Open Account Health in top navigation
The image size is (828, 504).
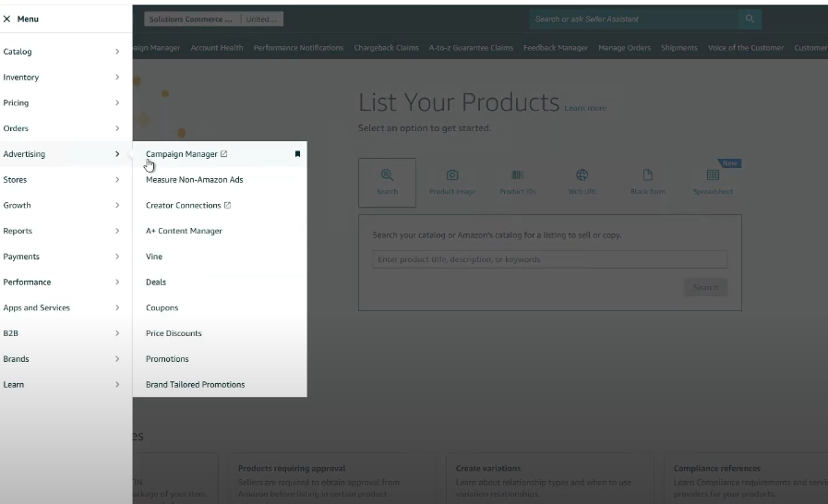[217, 48]
